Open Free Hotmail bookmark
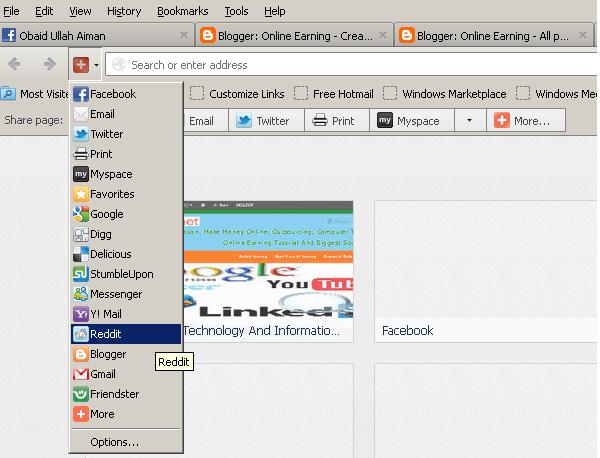The width and height of the screenshot is (600, 458). [x=334, y=94]
